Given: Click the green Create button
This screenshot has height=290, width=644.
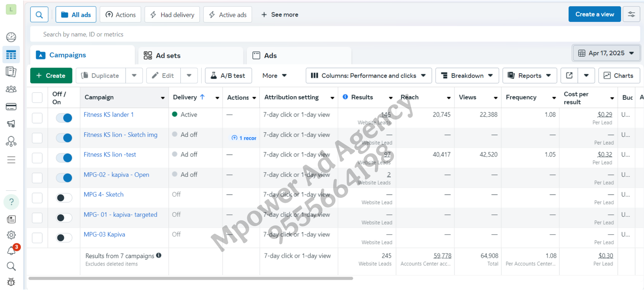Looking at the screenshot, I should [51, 76].
